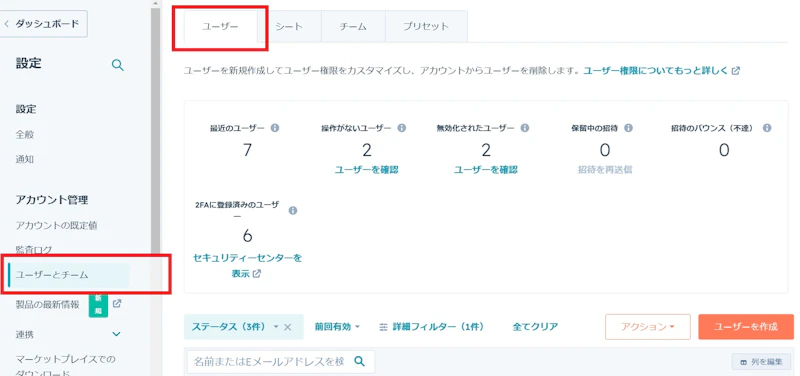Viewport: 800px width, 376px height.
Task: Open the settings search magnifier icon
Action: point(117,65)
